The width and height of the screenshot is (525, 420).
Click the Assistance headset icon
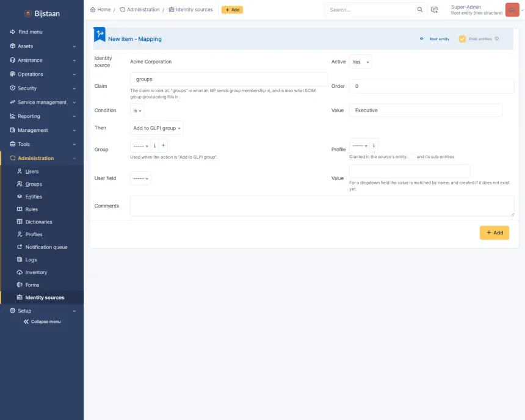coord(13,60)
